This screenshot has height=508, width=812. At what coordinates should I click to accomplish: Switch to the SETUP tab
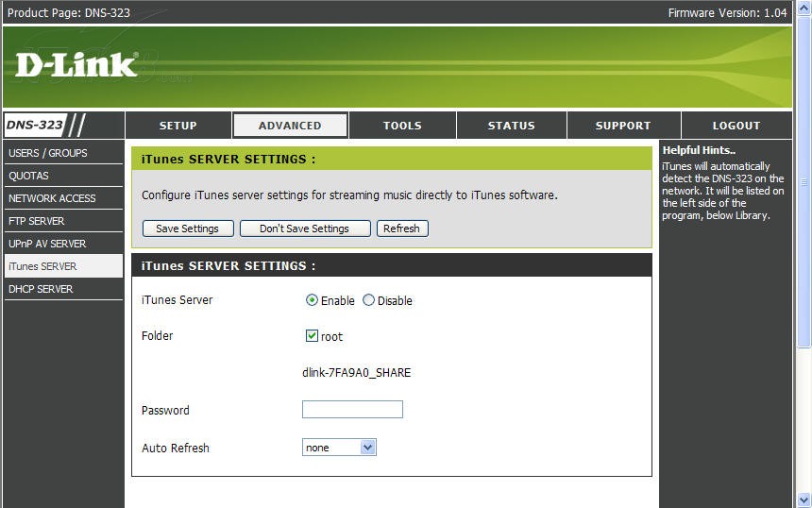coord(178,126)
